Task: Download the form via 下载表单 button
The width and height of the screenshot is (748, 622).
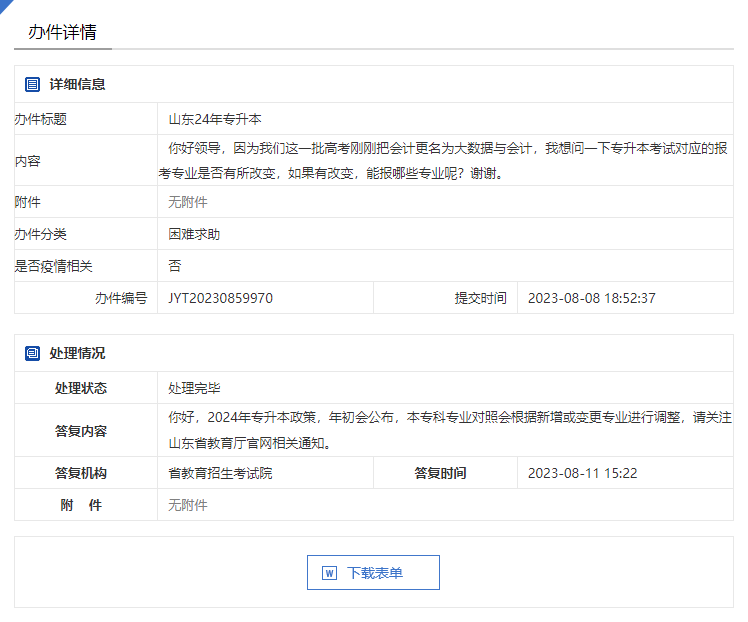Action: point(373,573)
